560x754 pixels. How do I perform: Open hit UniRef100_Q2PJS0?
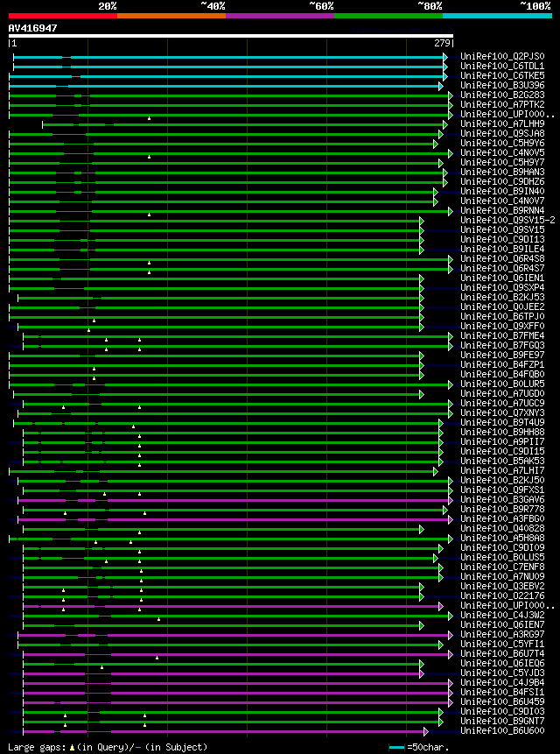[x=502, y=57]
